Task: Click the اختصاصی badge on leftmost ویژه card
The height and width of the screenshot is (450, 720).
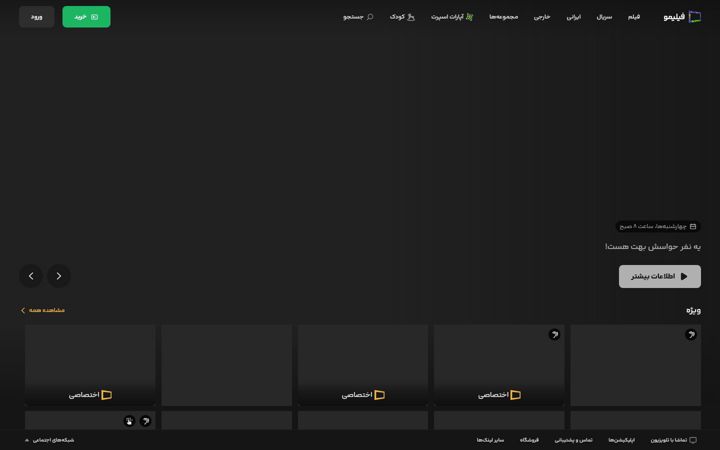Action: 90,395
